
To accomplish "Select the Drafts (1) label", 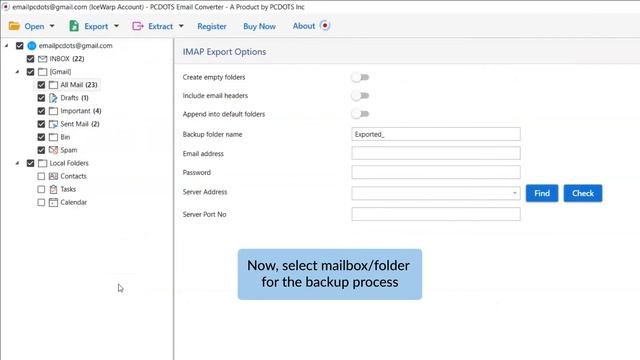I will (74, 98).
